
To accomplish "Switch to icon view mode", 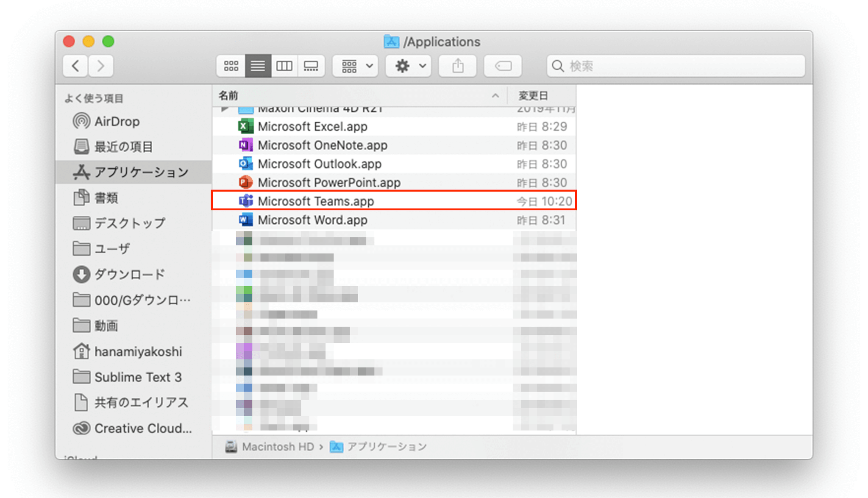I will click(231, 66).
